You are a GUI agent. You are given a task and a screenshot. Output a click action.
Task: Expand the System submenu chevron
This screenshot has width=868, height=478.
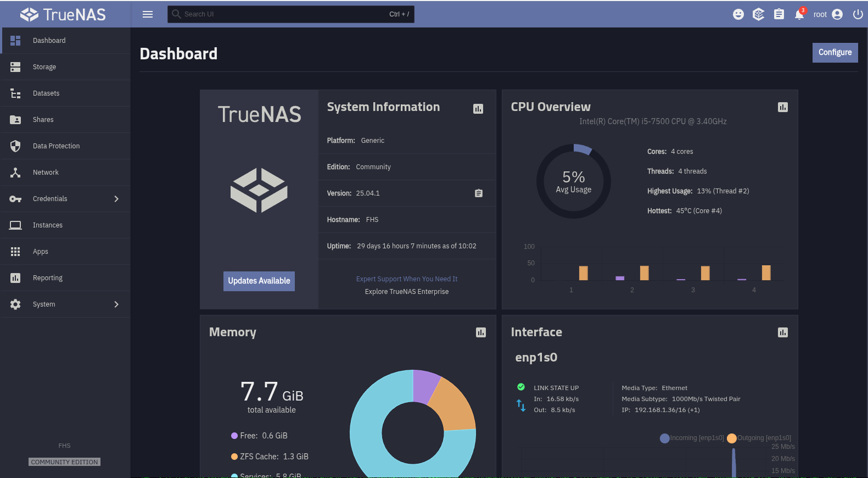point(116,304)
